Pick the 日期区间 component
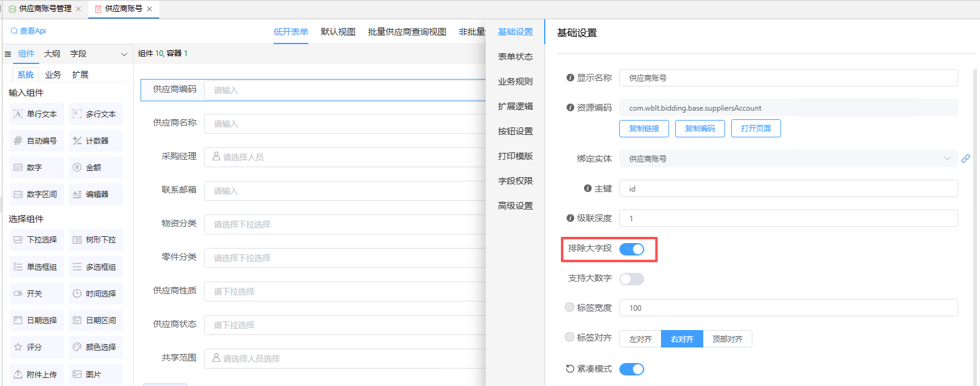The image size is (980, 386). click(96, 321)
